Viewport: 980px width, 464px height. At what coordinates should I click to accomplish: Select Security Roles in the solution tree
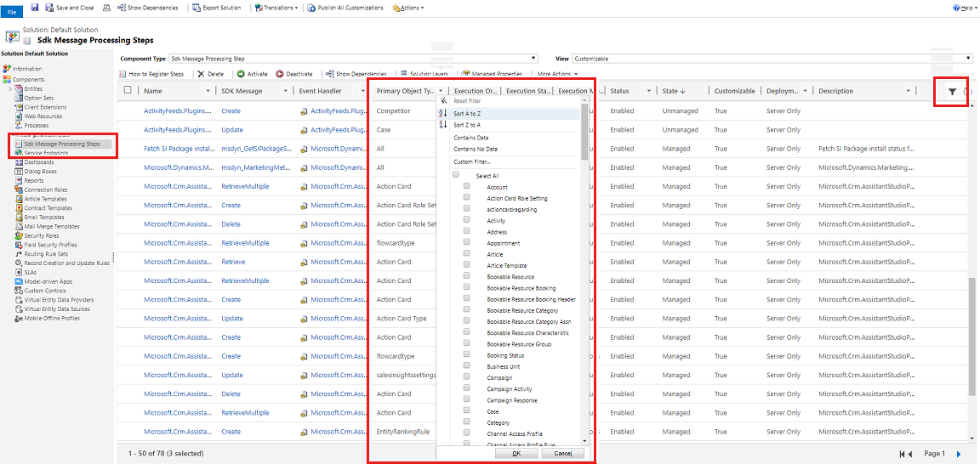point(41,235)
